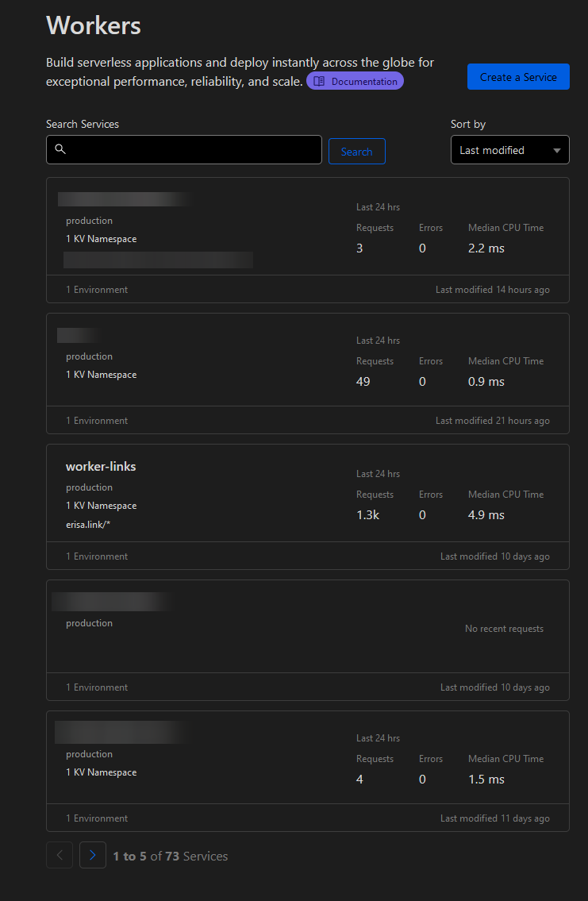Click the Sort by dropdown arrow
The height and width of the screenshot is (901, 588).
click(557, 150)
